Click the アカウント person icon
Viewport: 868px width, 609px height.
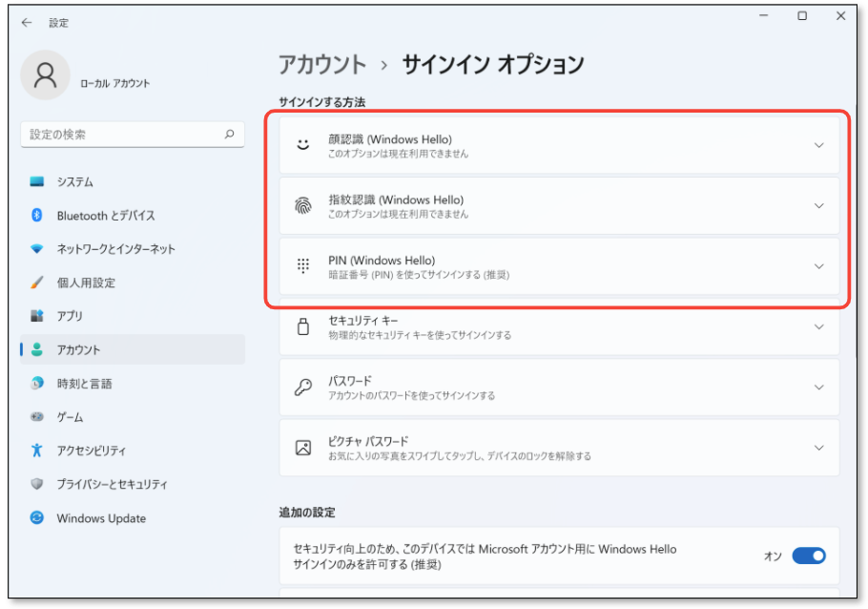click(37, 349)
